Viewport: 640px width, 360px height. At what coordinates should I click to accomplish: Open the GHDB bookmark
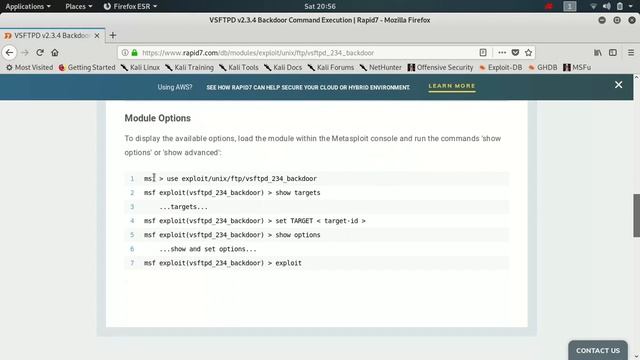click(542, 67)
